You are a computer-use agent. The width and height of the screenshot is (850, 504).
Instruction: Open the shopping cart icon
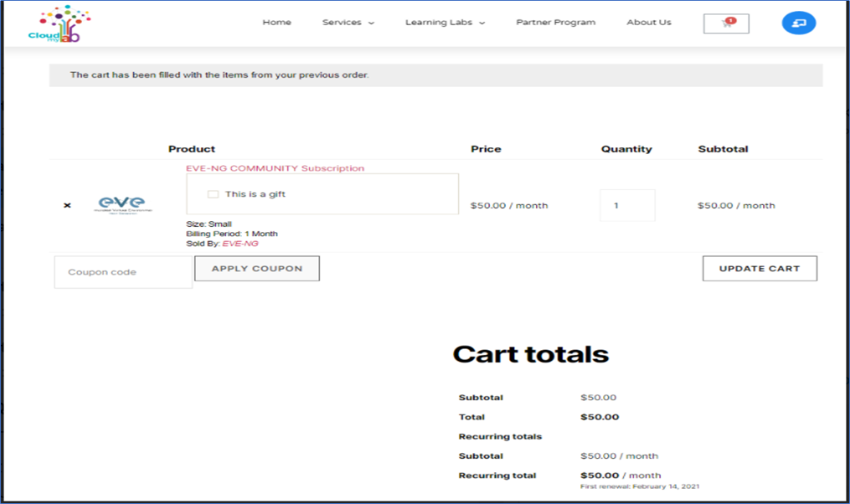[726, 23]
